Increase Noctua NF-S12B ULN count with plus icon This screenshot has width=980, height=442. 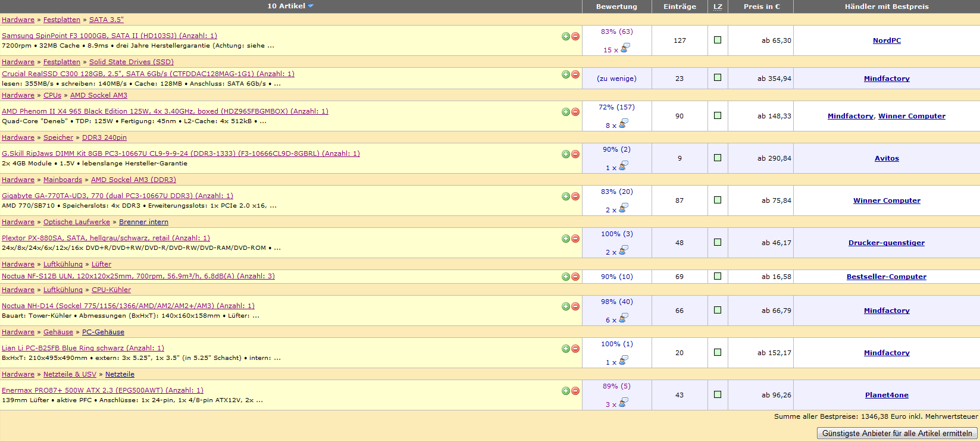[x=566, y=277]
